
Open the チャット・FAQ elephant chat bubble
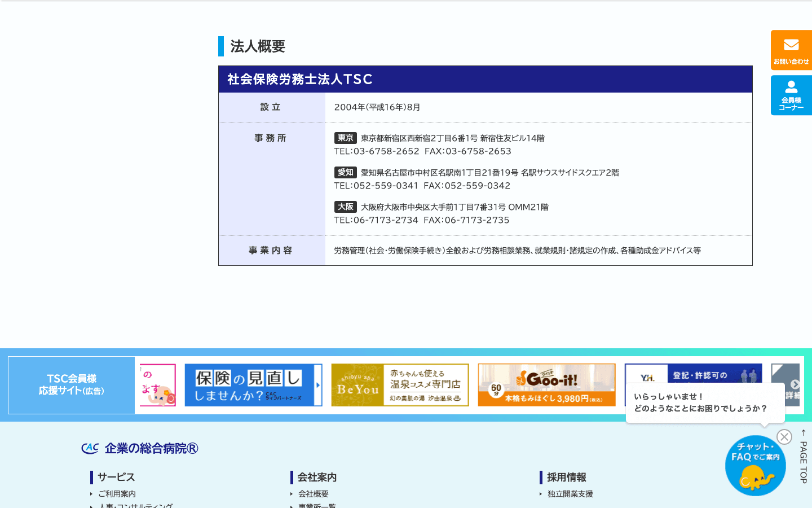tap(755, 466)
